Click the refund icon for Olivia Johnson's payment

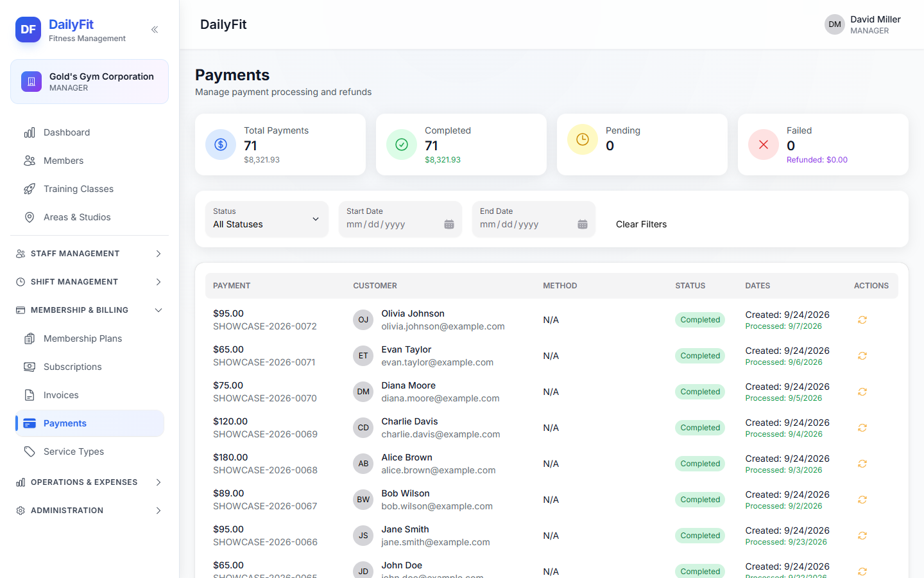[x=862, y=320]
